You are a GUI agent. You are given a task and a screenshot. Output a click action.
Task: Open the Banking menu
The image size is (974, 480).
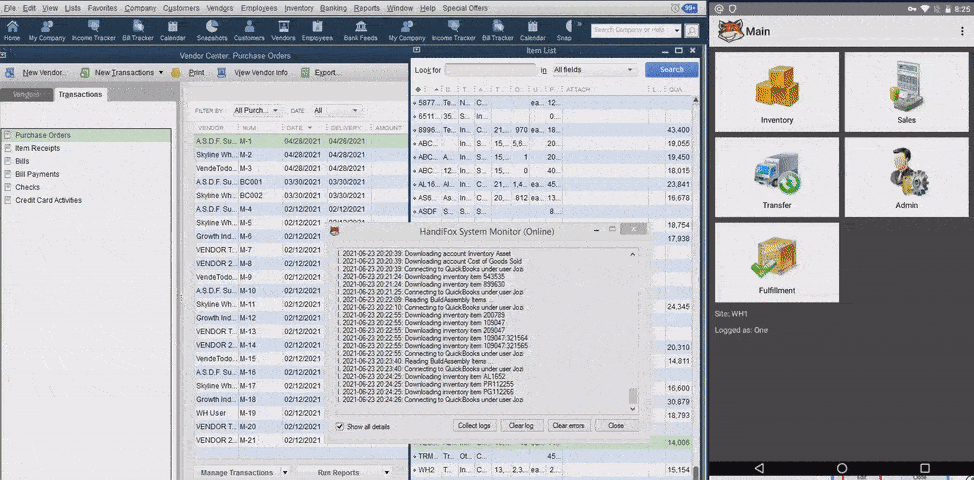[334, 8]
